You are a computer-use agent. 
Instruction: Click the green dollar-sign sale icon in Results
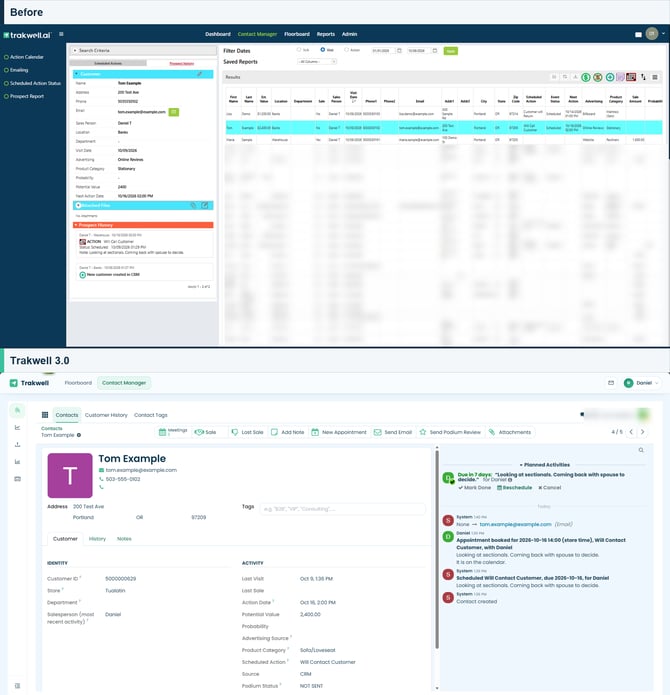tap(586, 77)
